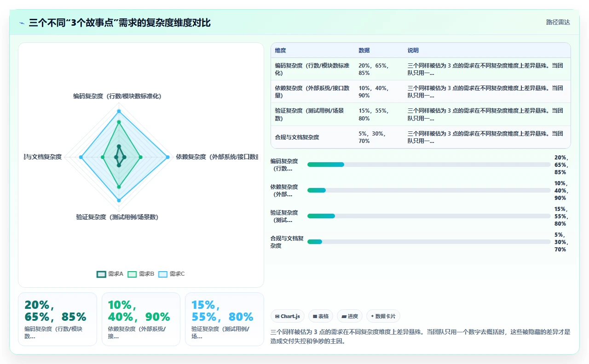Click the page title about 3个故事点 comparison
The width and height of the screenshot is (589, 364).
[120, 23]
